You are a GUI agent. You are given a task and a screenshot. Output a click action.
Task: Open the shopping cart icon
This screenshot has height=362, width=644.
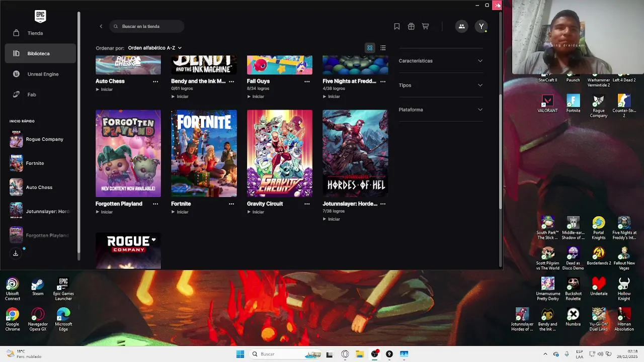426,26
